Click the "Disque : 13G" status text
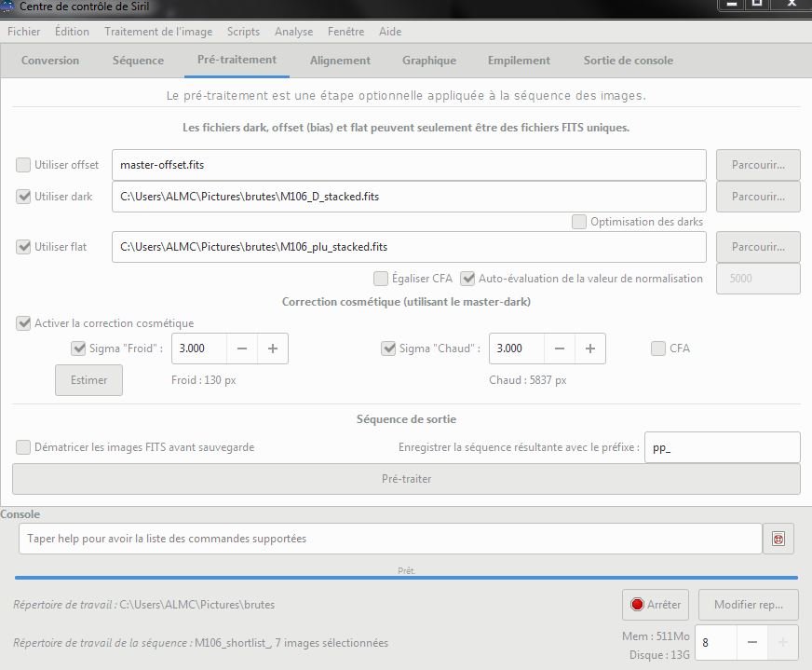Image resolution: width=812 pixels, height=670 pixels. pyautogui.click(x=659, y=655)
